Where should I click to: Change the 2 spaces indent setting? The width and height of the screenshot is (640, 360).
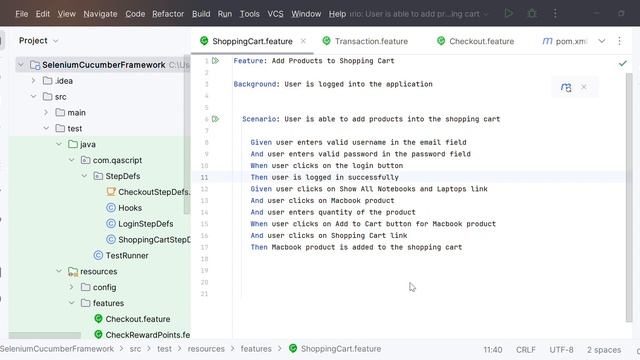tap(604, 350)
